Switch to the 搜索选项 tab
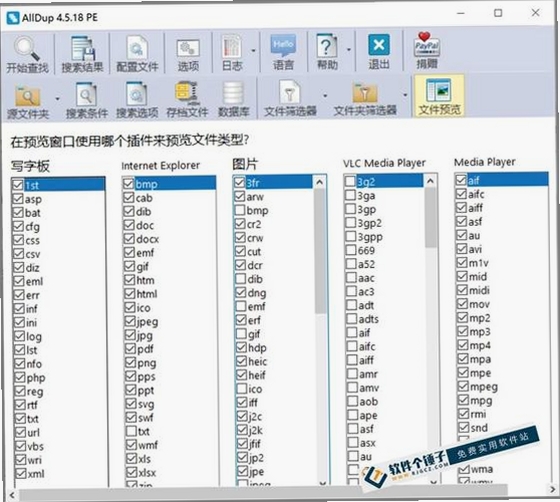This screenshot has height=502, width=560. coord(137,100)
